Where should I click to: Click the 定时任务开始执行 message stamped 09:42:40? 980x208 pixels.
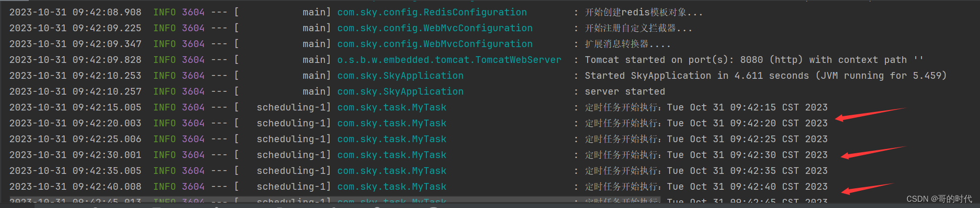point(706,187)
